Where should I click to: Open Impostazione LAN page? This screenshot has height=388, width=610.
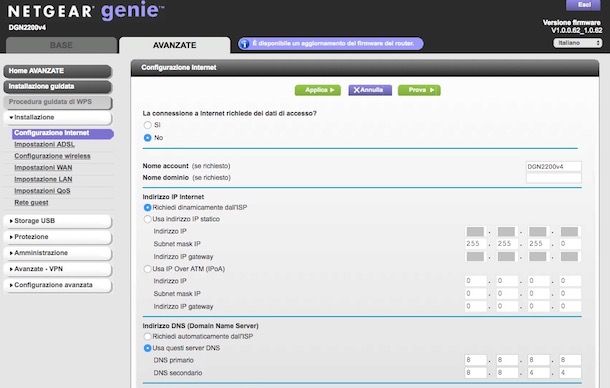(43, 179)
